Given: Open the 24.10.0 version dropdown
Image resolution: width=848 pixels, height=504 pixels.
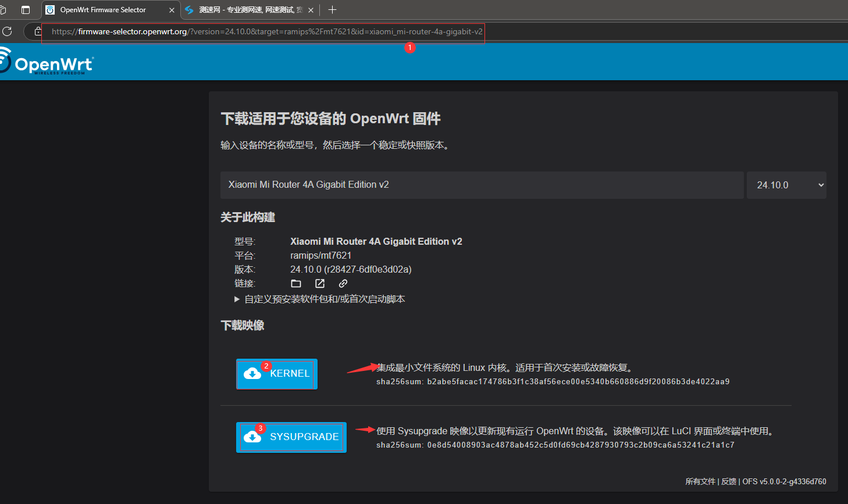Looking at the screenshot, I should 786,185.
